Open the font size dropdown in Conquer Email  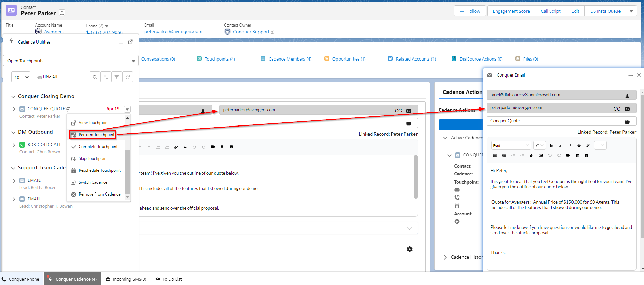click(539, 145)
